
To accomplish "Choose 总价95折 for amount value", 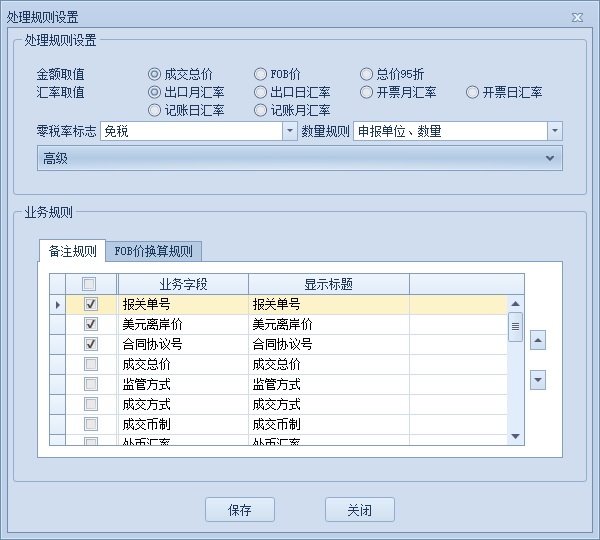I will pyautogui.click(x=367, y=74).
